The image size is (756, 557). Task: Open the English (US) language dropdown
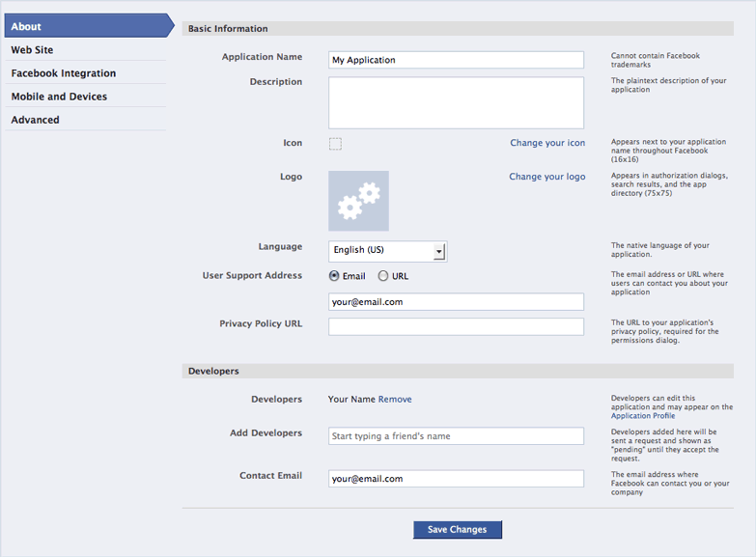point(387,251)
